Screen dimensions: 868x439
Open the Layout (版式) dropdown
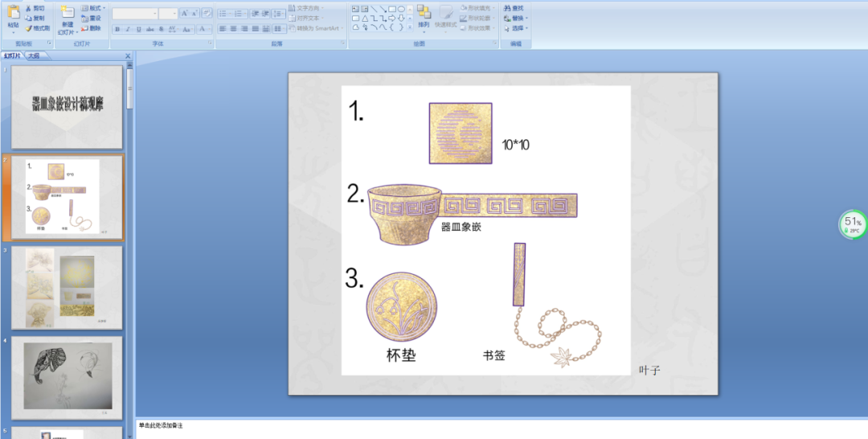[x=93, y=8]
